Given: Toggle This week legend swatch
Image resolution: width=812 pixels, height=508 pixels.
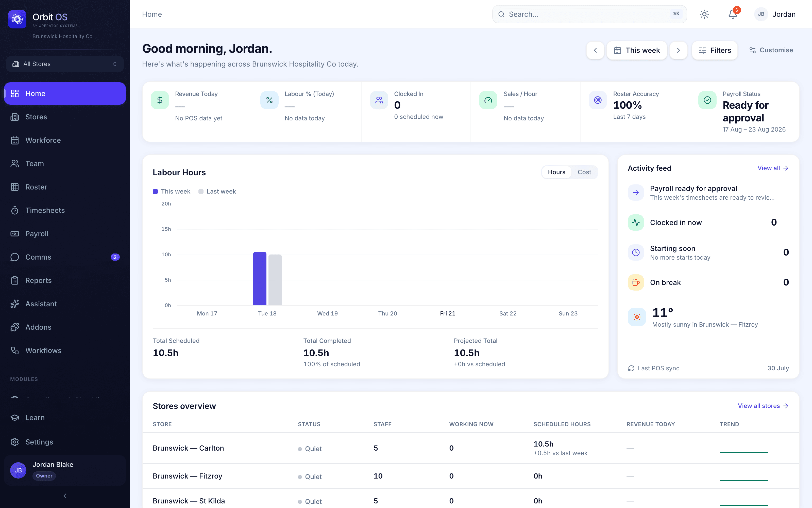Looking at the screenshot, I should coord(155,192).
